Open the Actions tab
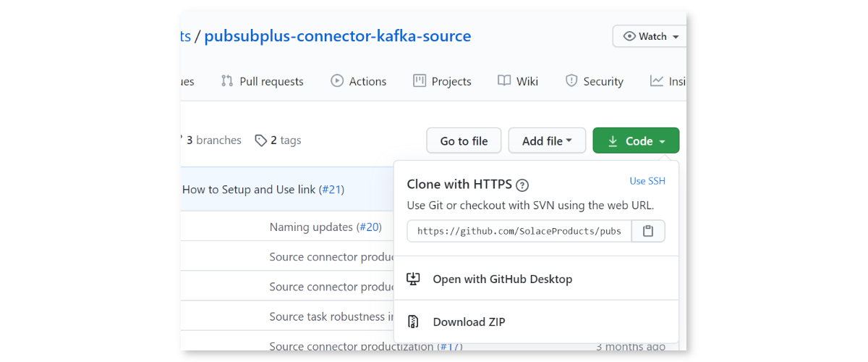 [x=359, y=81]
